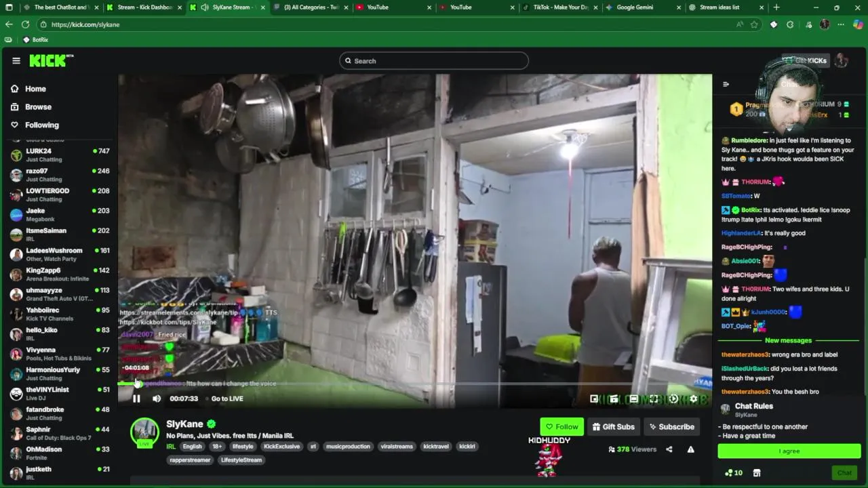Click the New messages divider in chat
Screen dimensions: 868x488
pyautogui.click(x=788, y=341)
